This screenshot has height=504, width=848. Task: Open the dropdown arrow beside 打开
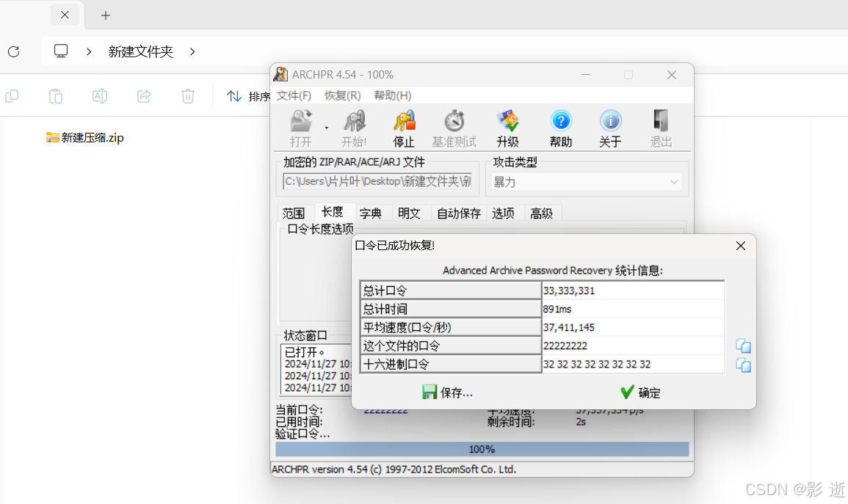(327, 128)
